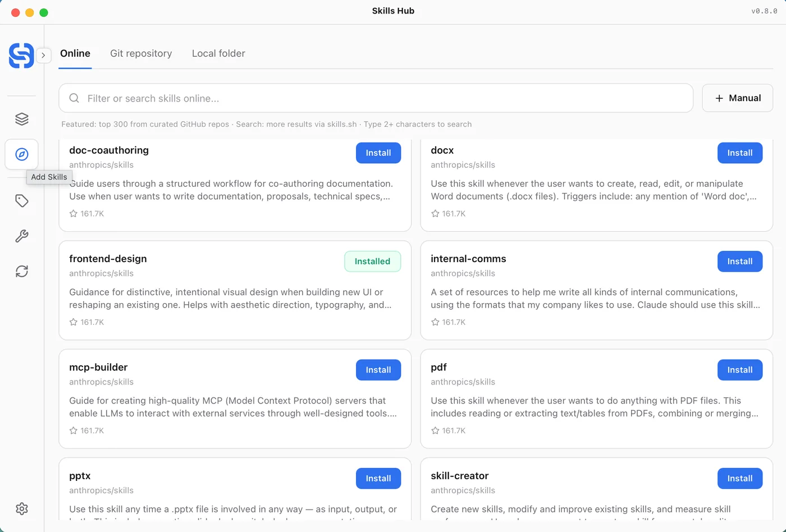Click the internal-comms description text
This screenshot has height=532, width=786.
[x=595, y=299]
